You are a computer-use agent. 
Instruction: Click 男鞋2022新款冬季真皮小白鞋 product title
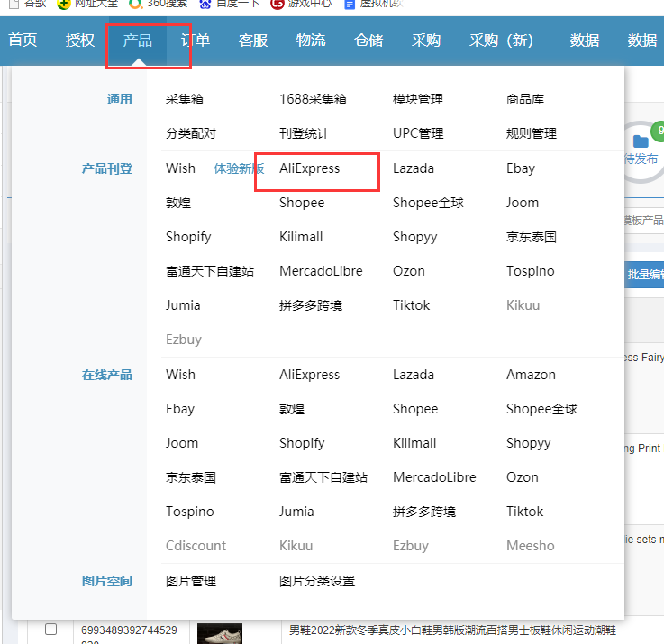pos(452,630)
